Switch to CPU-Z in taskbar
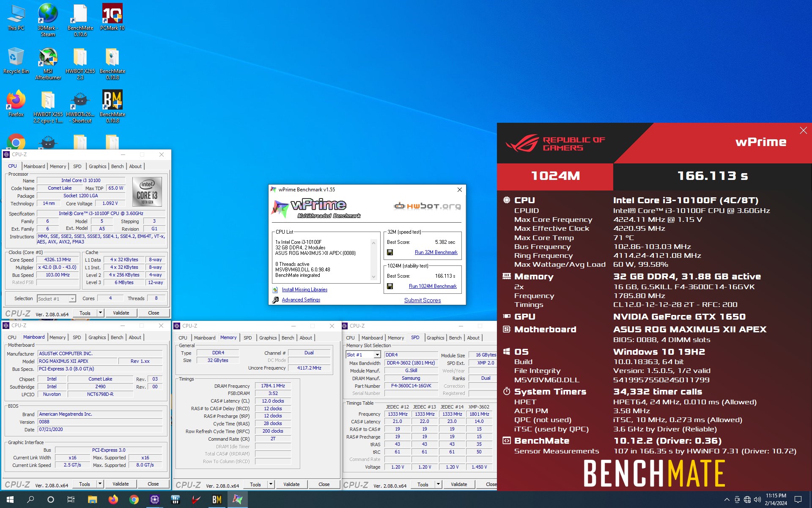 154,500
